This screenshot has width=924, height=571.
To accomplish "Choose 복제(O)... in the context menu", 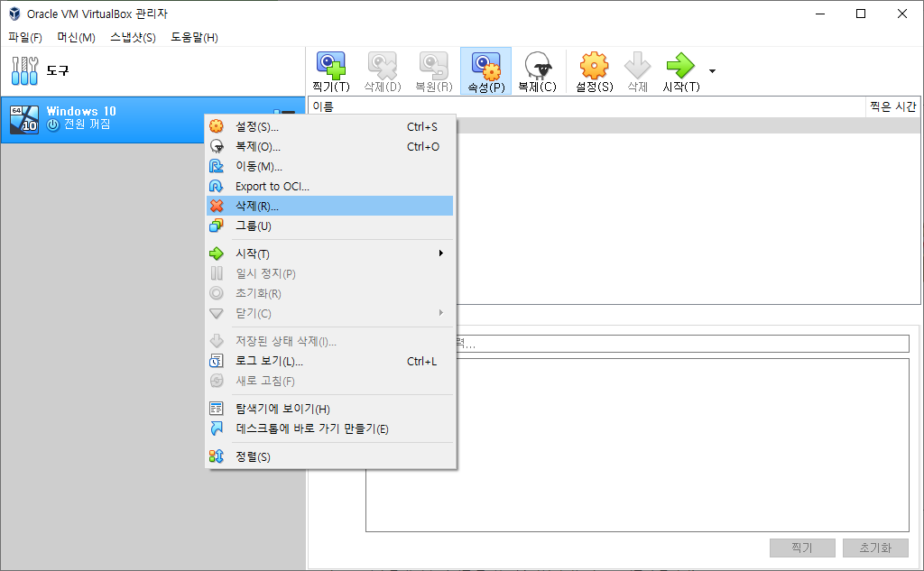I will 330,147.
